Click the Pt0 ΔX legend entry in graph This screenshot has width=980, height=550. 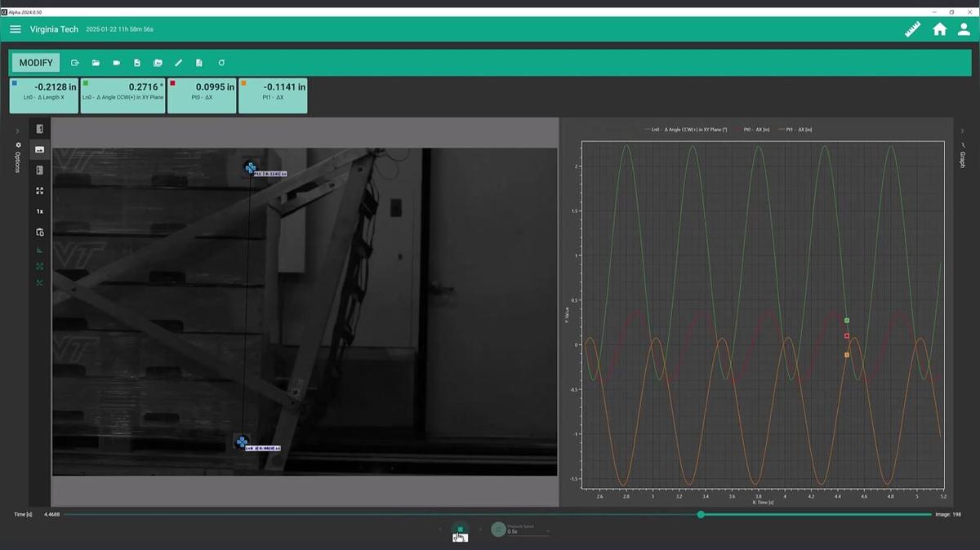pos(755,130)
